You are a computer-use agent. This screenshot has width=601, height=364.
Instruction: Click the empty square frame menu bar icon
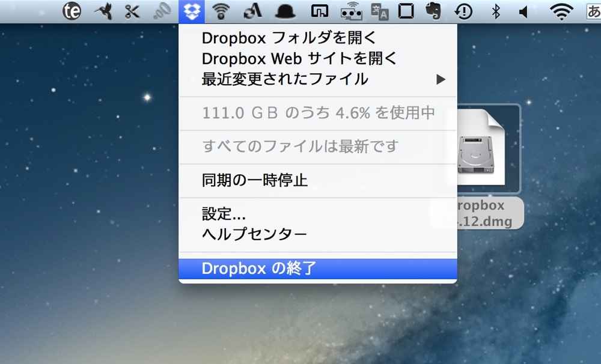(x=406, y=11)
